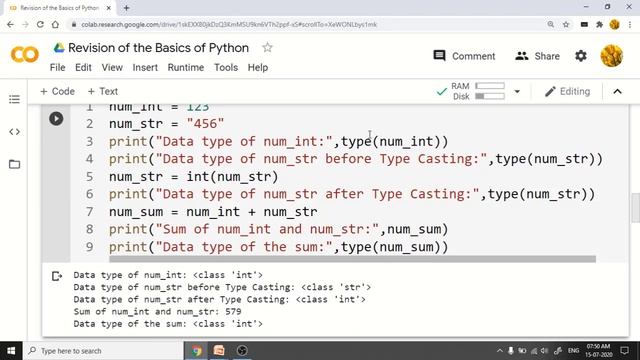Open Colab settings gear
The height and width of the screenshot is (360, 640).
[x=581, y=56]
